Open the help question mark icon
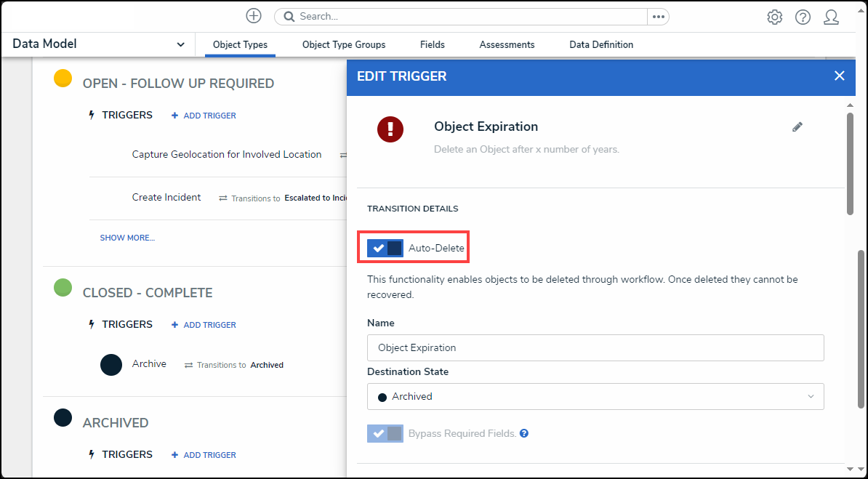 [803, 17]
